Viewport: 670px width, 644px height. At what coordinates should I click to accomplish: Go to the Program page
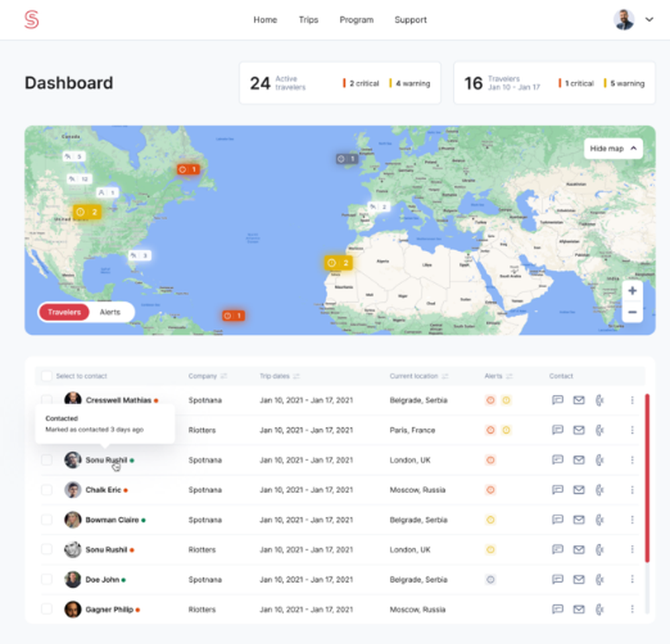[x=356, y=19]
